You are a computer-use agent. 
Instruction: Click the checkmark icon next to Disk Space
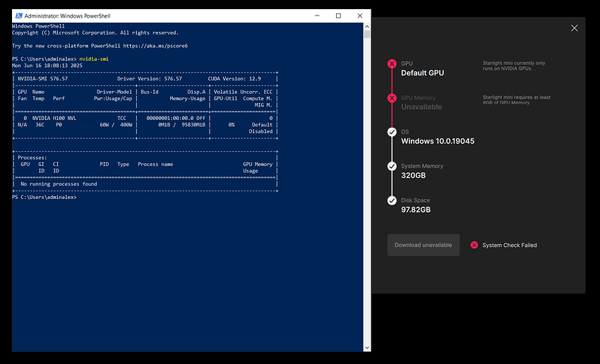(x=392, y=200)
